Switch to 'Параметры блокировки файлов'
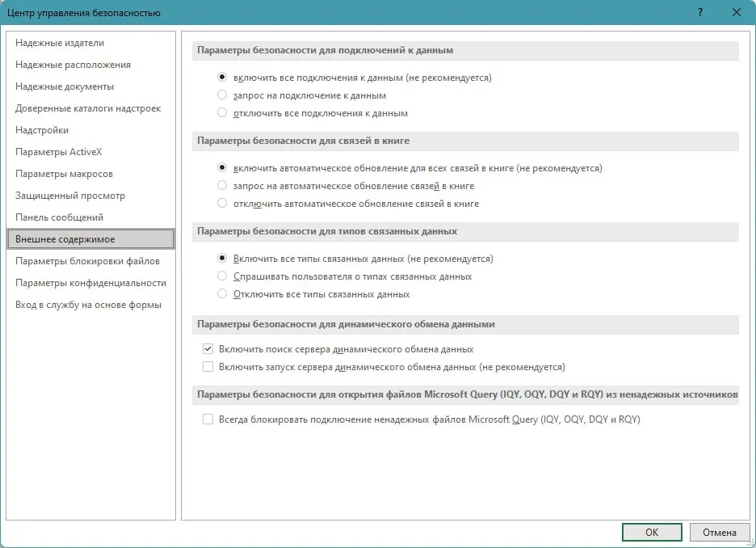 (87, 261)
